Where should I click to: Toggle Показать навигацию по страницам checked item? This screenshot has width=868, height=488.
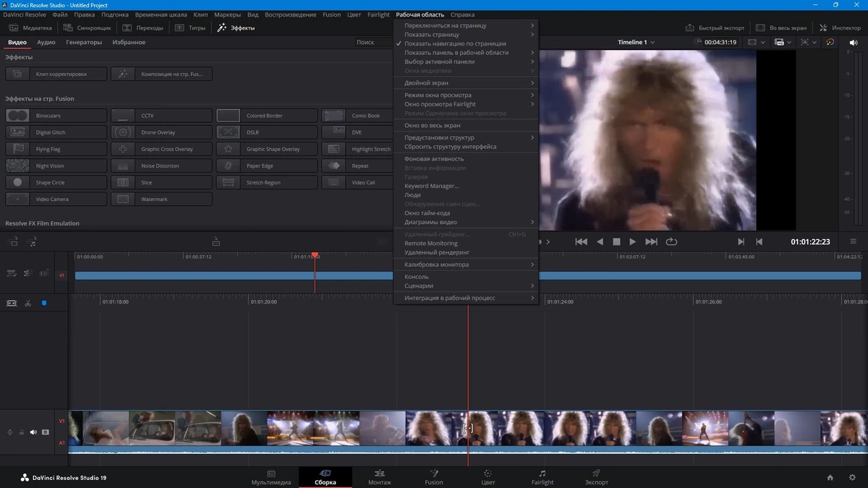[x=465, y=43]
